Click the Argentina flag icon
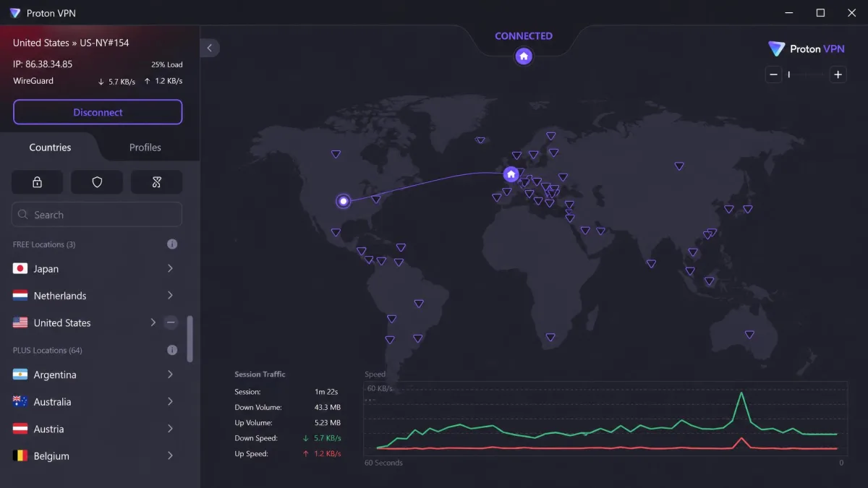 (20, 374)
